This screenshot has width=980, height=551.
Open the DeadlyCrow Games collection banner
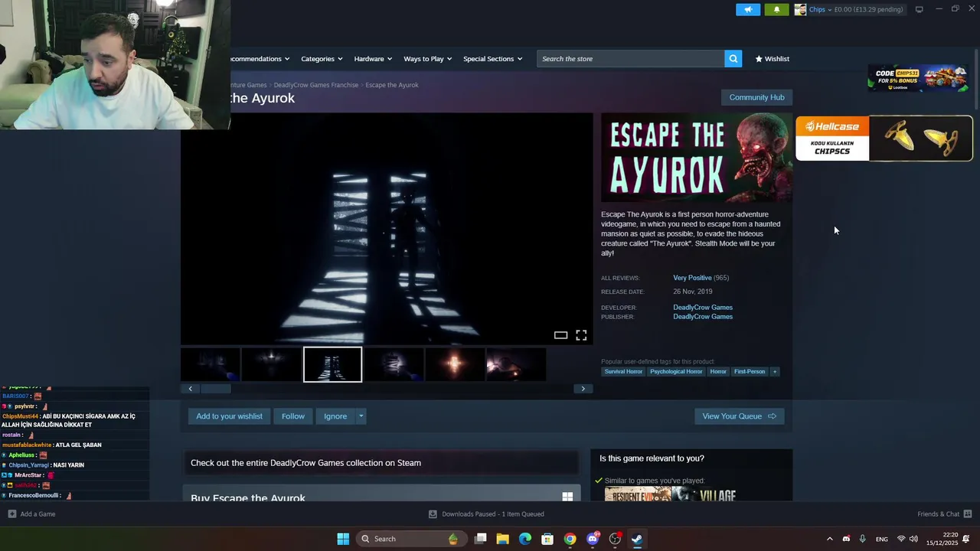[381, 463]
